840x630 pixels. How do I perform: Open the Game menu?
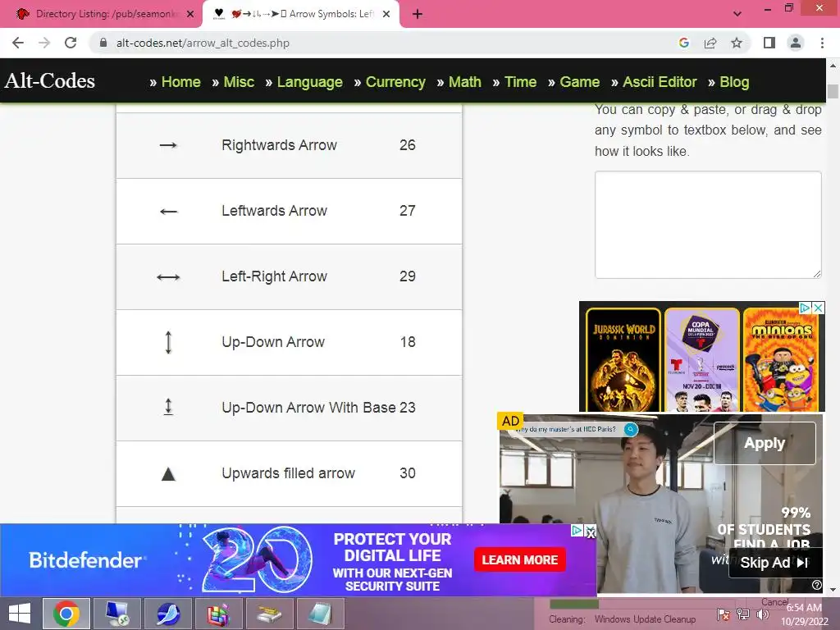click(x=580, y=82)
